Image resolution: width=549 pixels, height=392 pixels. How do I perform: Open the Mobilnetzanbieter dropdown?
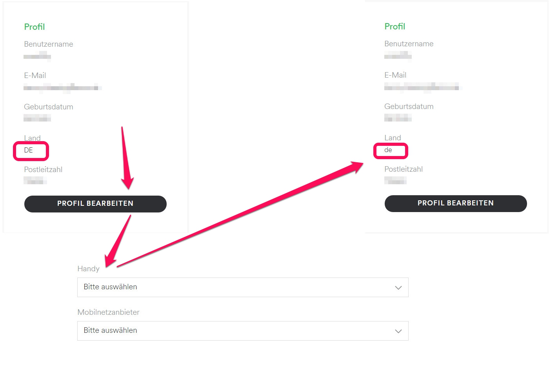[243, 331]
